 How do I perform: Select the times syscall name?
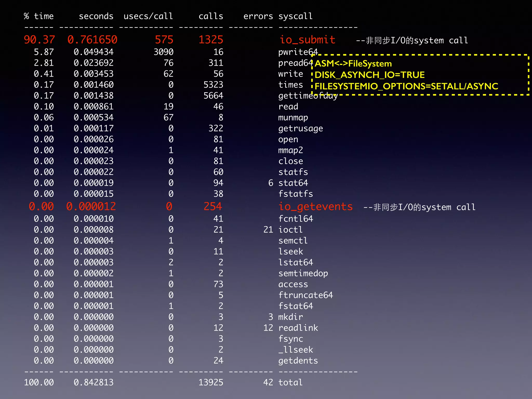pos(290,85)
